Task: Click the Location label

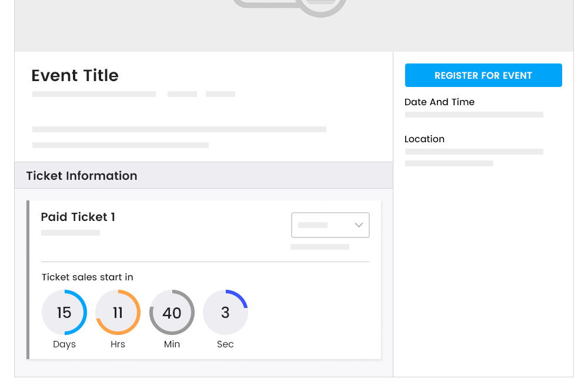Action: coord(424,139)
